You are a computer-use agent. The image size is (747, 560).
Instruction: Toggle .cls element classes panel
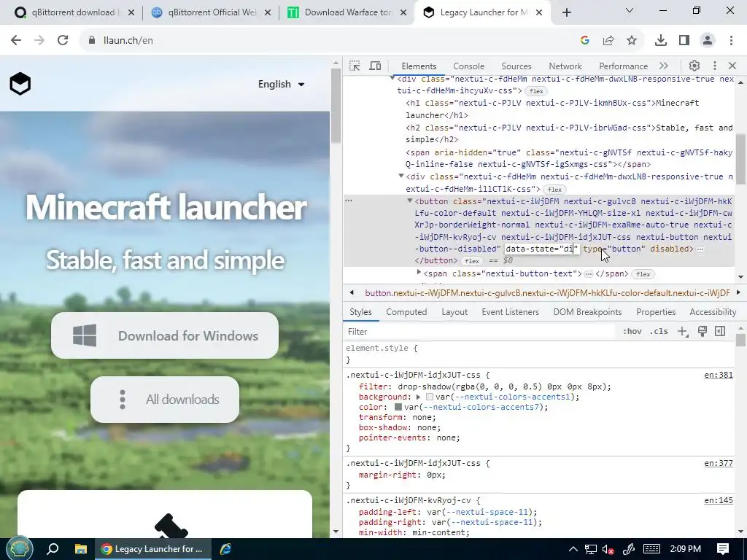659,332
